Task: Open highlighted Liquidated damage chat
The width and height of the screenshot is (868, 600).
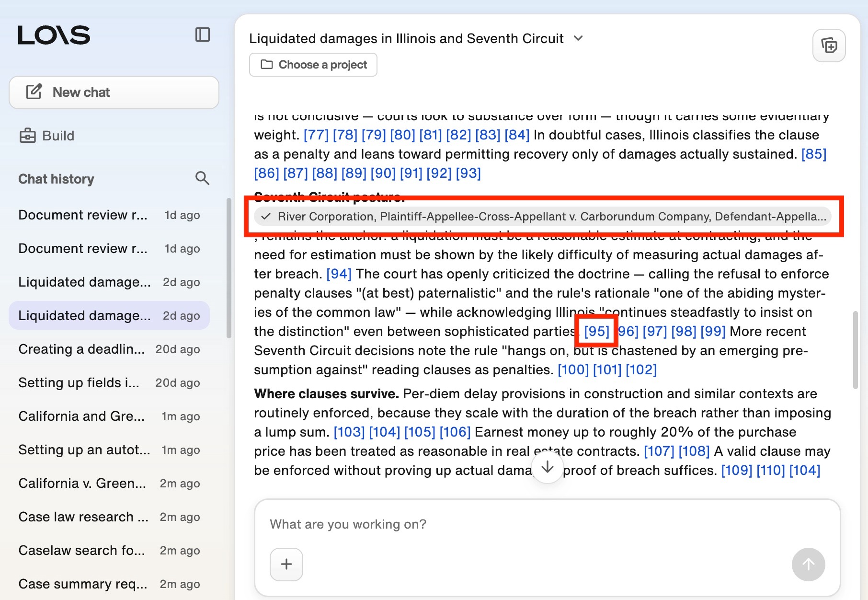Action: pyautogui.click(x=109, y=316)
